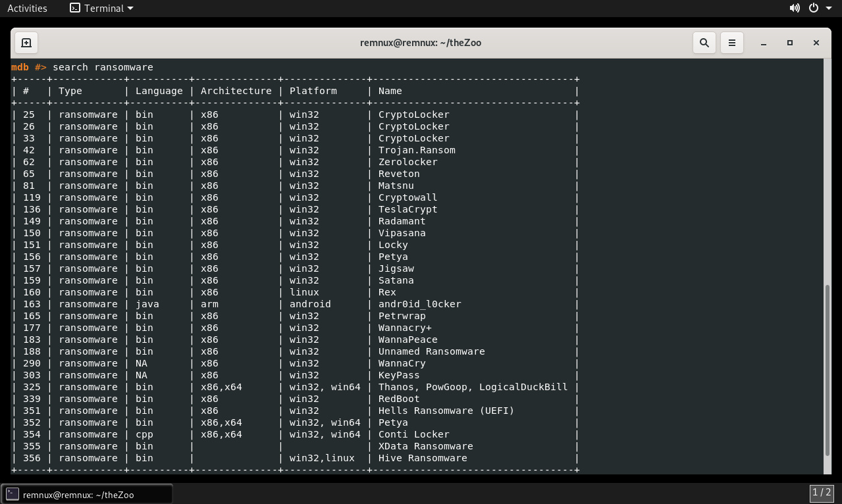Click the WannaCry name in results
This screenshot has height=504, width=842.
point(402,363)
